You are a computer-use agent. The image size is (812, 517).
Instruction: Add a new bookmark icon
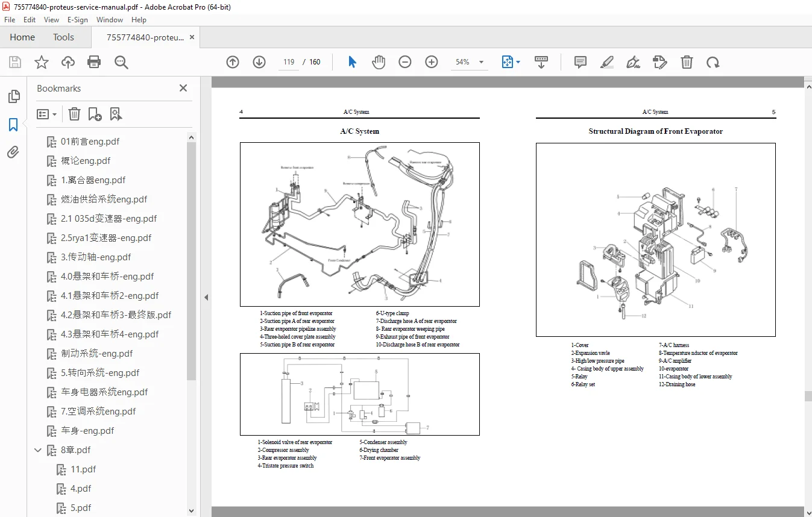pyautogui.click(x=95, y=114)
